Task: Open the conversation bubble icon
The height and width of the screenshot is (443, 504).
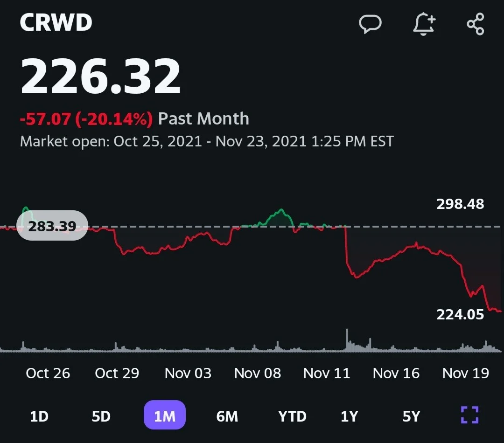Action: tap(370, 24)
